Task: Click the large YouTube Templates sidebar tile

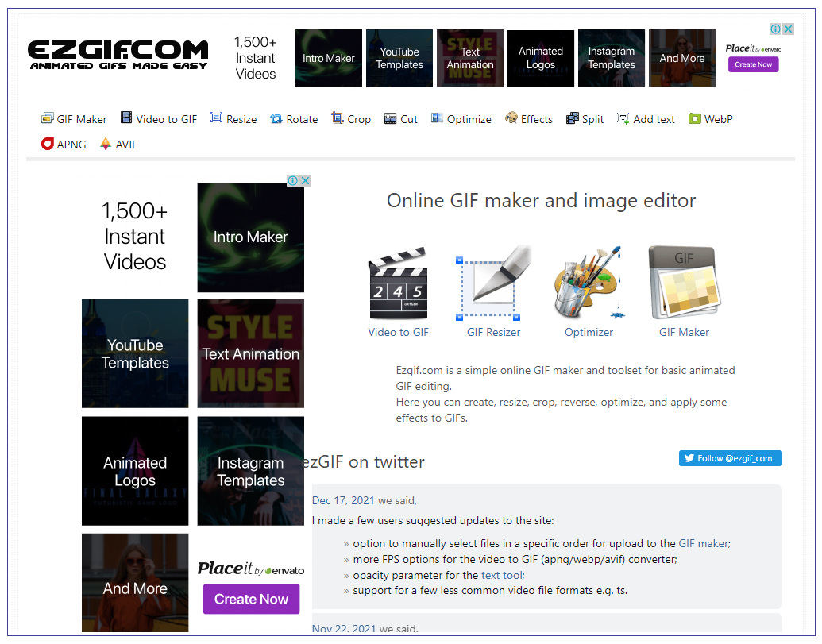Action: [x=135, y=353]
